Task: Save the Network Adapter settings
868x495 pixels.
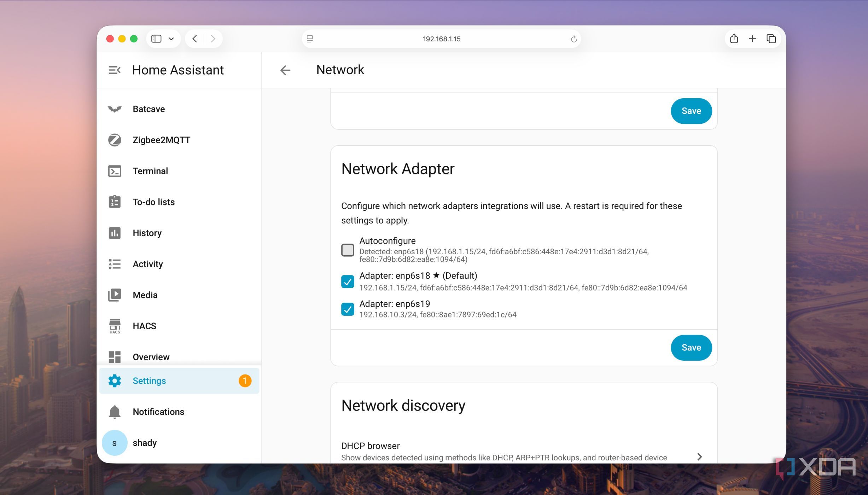Action: (691, 348)
